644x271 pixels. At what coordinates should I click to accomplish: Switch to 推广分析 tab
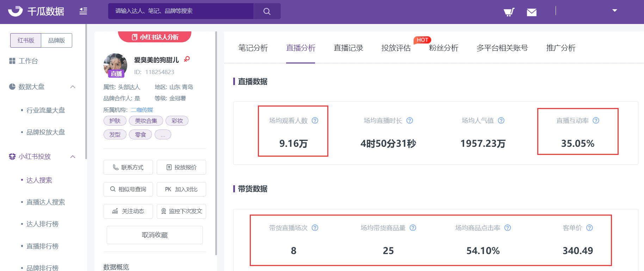pyautogui.click(x=561, y=48)
